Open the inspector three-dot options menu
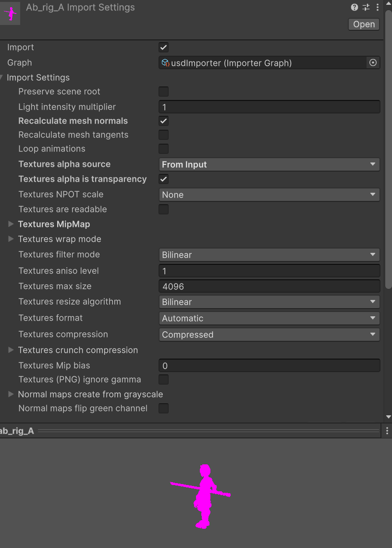The image size is (392, 548). click(377, 7)
